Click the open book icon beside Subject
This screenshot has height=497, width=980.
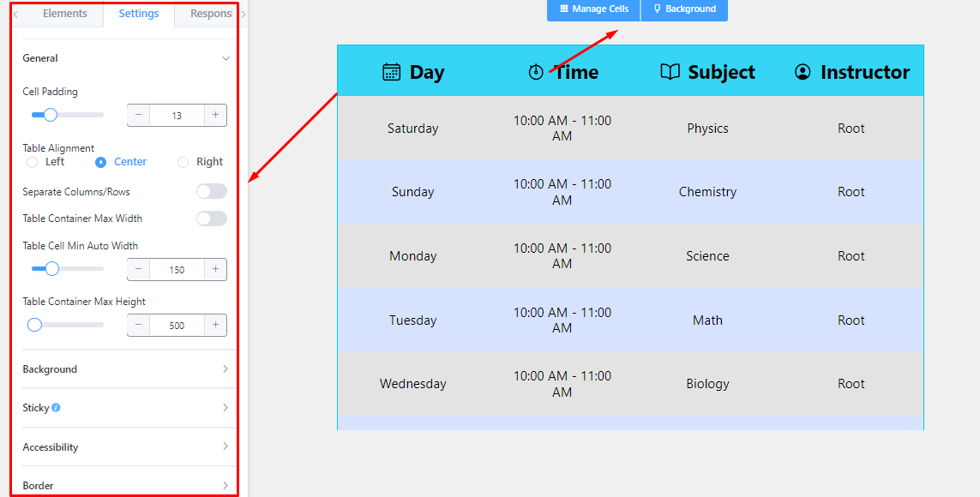670,72
